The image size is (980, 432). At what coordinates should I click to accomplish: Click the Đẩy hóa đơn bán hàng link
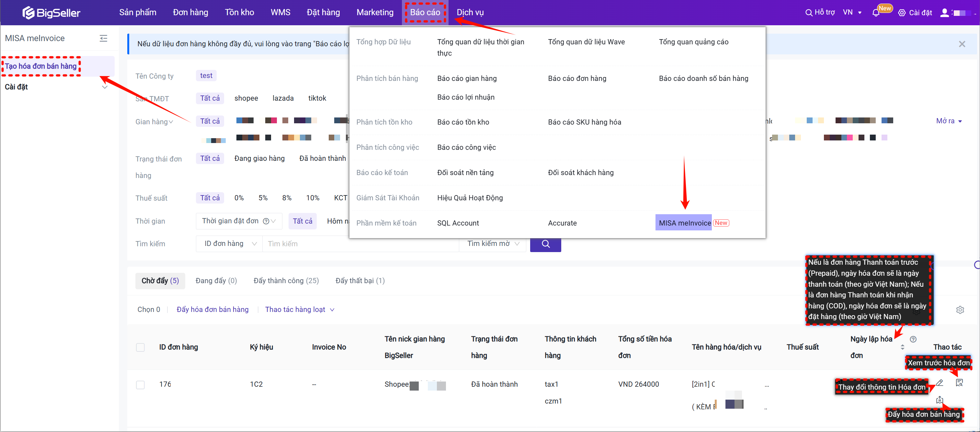[x=212, y=309]
